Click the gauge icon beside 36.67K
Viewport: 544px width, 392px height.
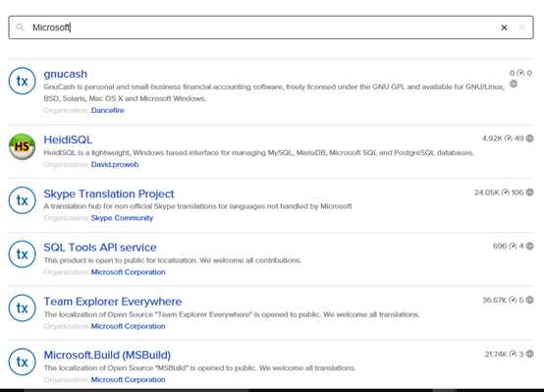point(513,300)
